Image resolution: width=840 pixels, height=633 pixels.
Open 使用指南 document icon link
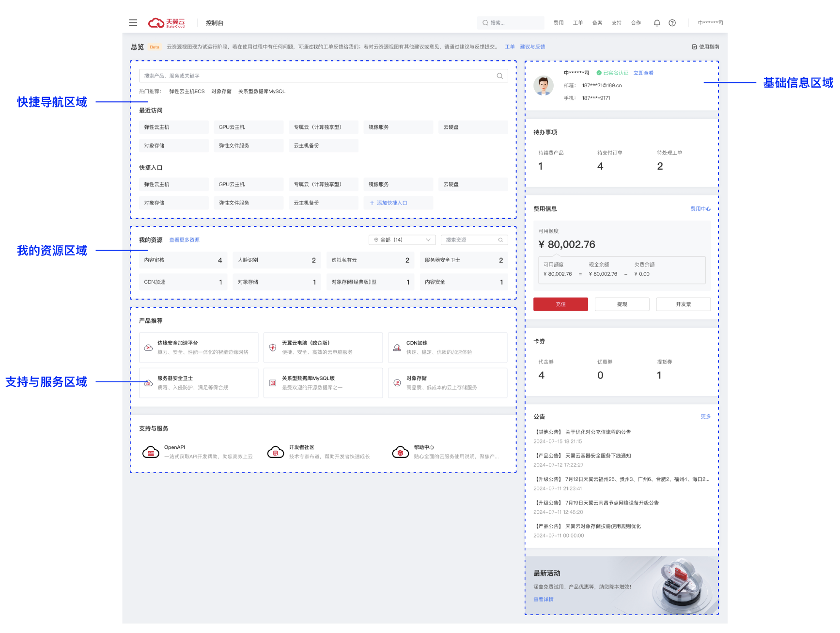pyautogui.click(x=706, y=47)
